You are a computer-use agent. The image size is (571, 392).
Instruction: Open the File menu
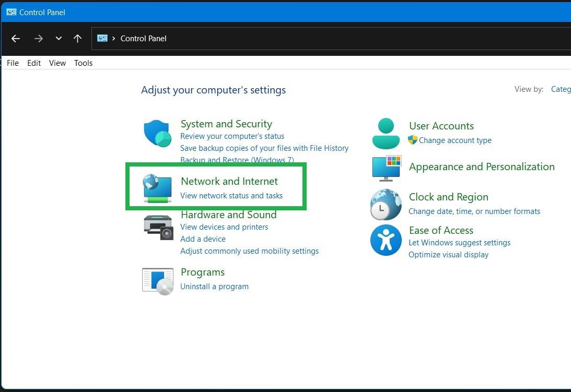13,63
